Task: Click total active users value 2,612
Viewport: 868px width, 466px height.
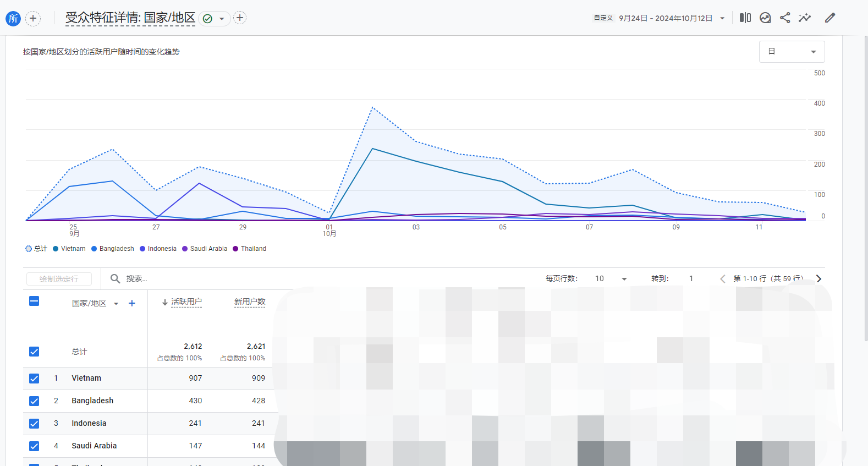Action: coord(193,346)
